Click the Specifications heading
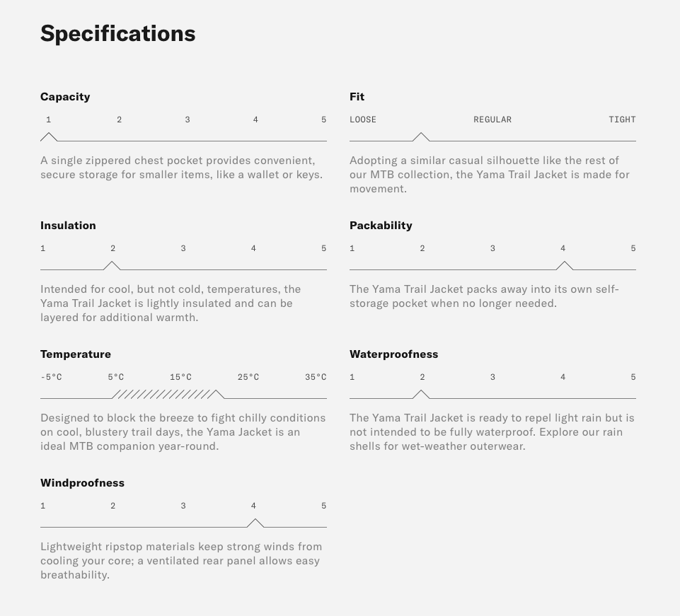Screen dimensions: 680x616 (x=118, y=33)
